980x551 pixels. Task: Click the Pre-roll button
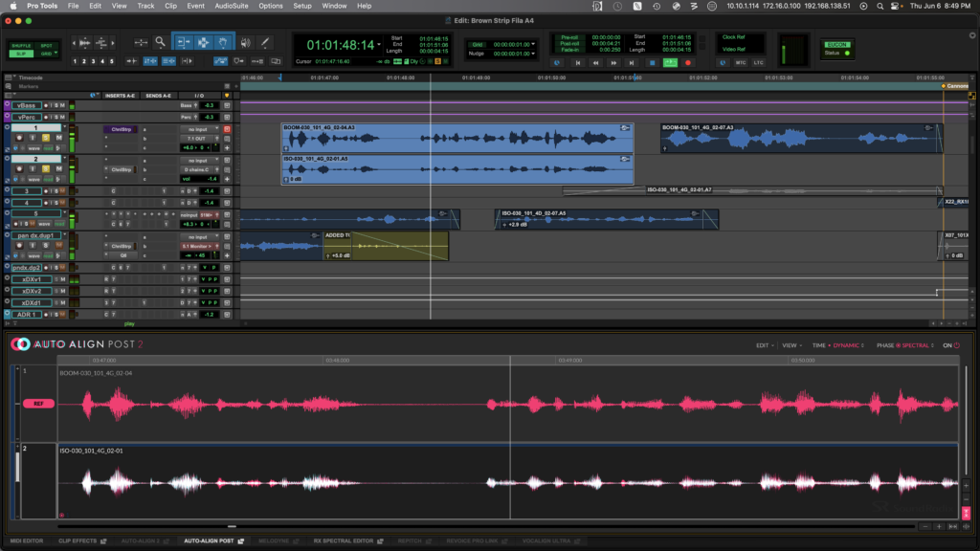click(x=569, y=37)
